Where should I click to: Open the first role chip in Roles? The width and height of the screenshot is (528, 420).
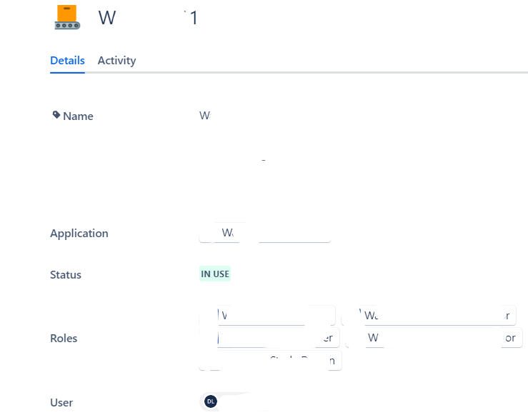pyautogui.click(x=267, y=315)
